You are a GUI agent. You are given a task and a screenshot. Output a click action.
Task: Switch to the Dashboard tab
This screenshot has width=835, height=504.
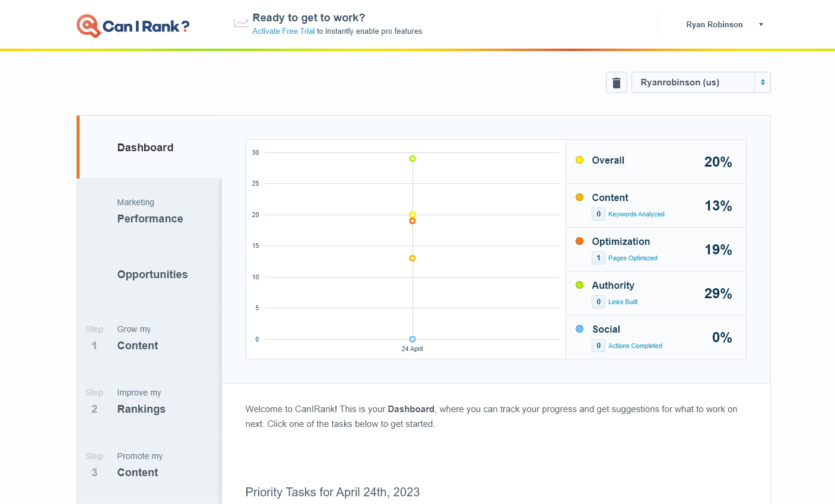click(145, 147)
